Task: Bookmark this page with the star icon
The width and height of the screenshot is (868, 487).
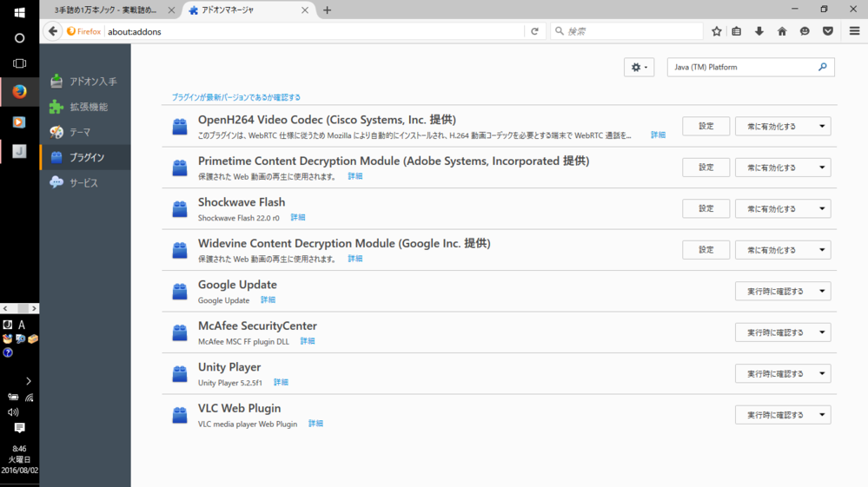Action: coord(716,31)
